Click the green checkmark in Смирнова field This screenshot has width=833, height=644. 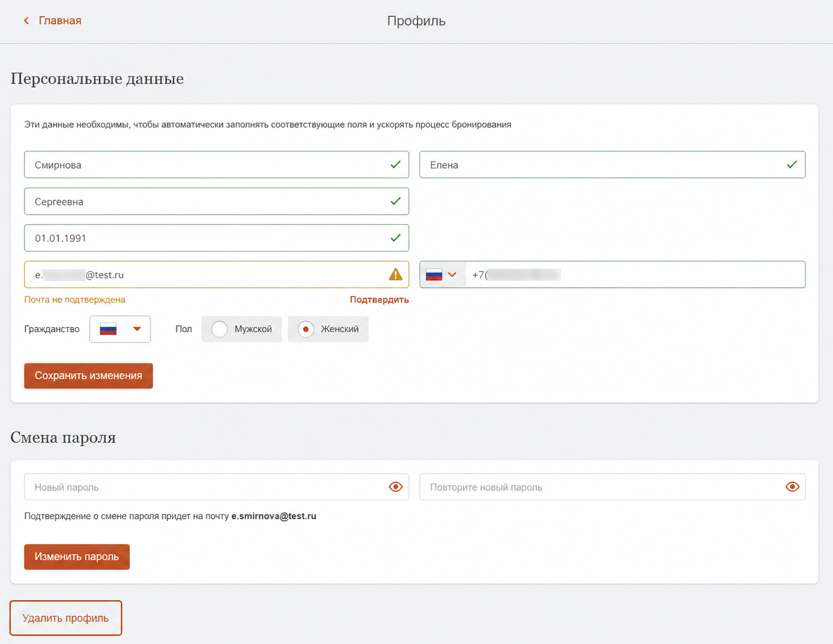point(395,165)
